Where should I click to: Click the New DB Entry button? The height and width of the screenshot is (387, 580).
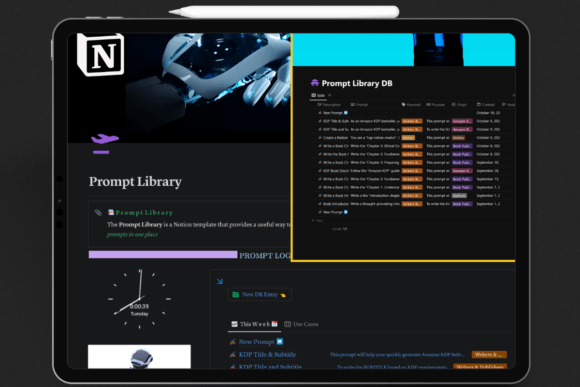pos(259,295)
